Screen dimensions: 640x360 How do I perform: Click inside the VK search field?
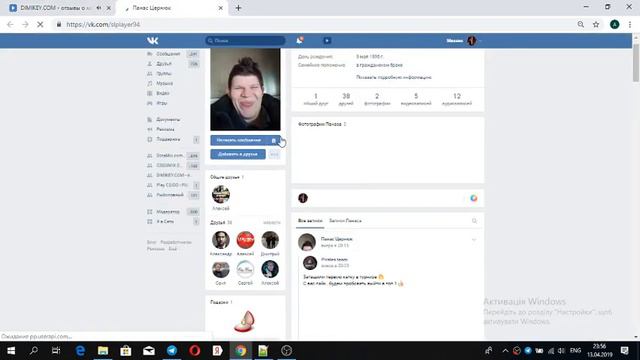[245, 40]
